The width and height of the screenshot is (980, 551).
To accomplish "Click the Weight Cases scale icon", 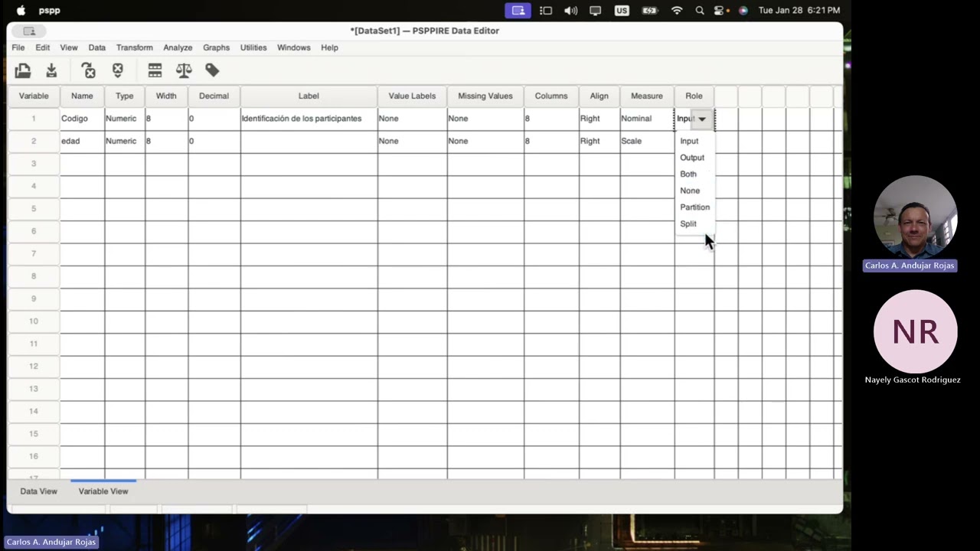I will pyautogui.click(x=184, y=70).
